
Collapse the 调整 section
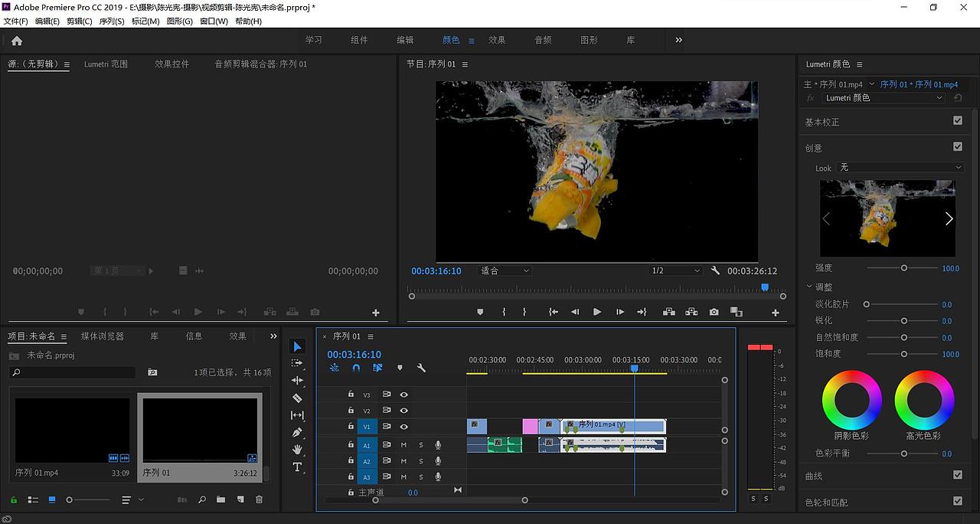810,287
